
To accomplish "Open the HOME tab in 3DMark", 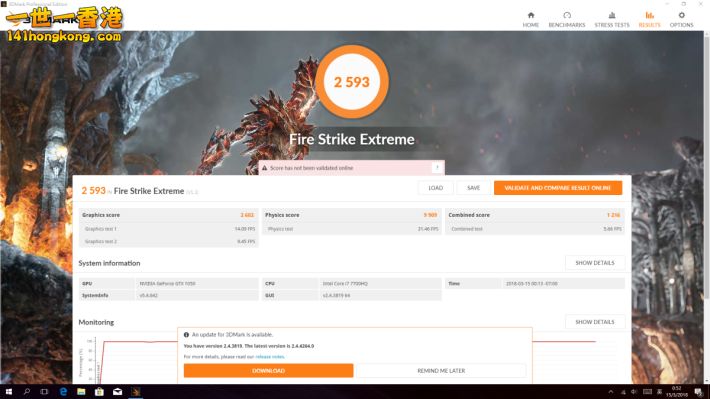I will 531,19.
